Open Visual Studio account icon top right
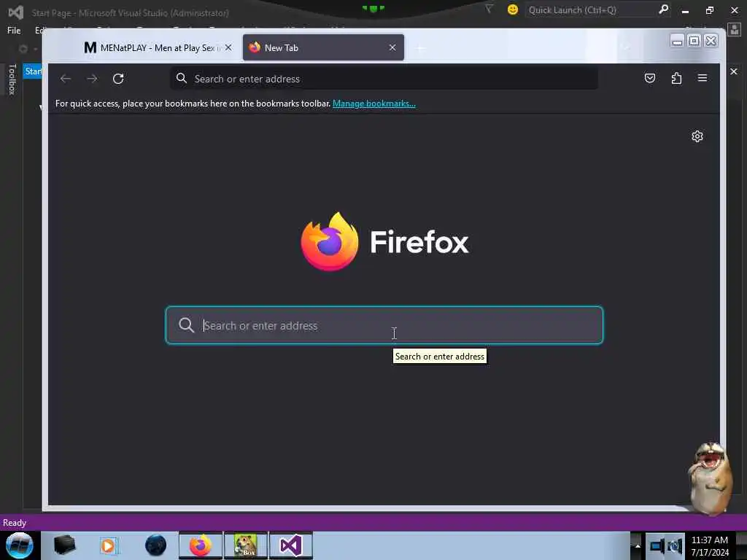747x560 pixels. 735,29
